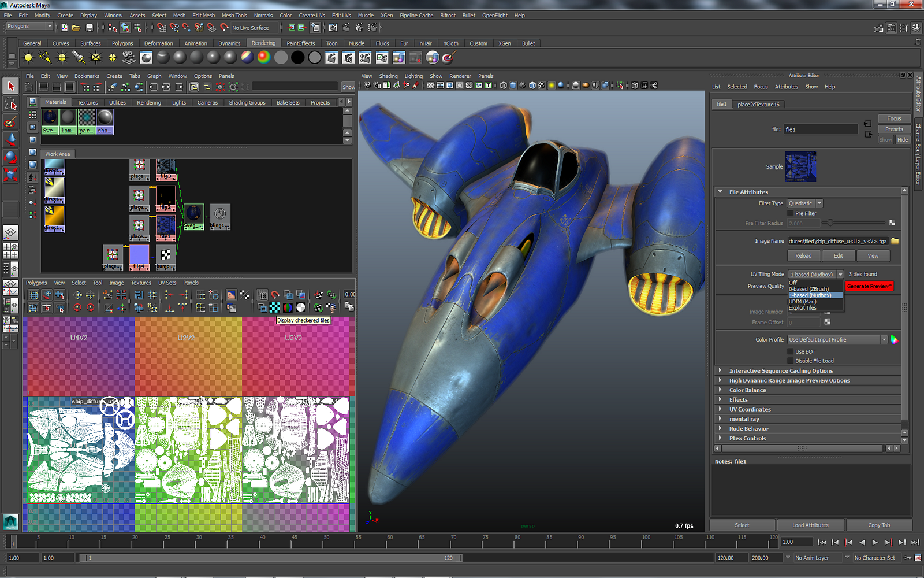Click the save scene floppy icon
The width and height of the screenshot is (924, 578).
tap(89, 28)
